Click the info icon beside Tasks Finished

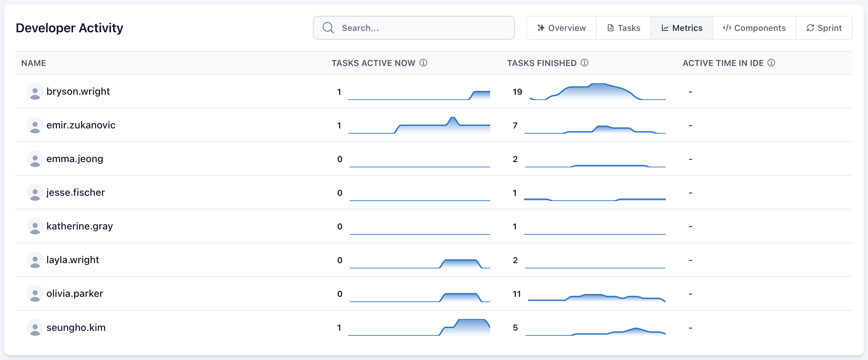(584, 63)
